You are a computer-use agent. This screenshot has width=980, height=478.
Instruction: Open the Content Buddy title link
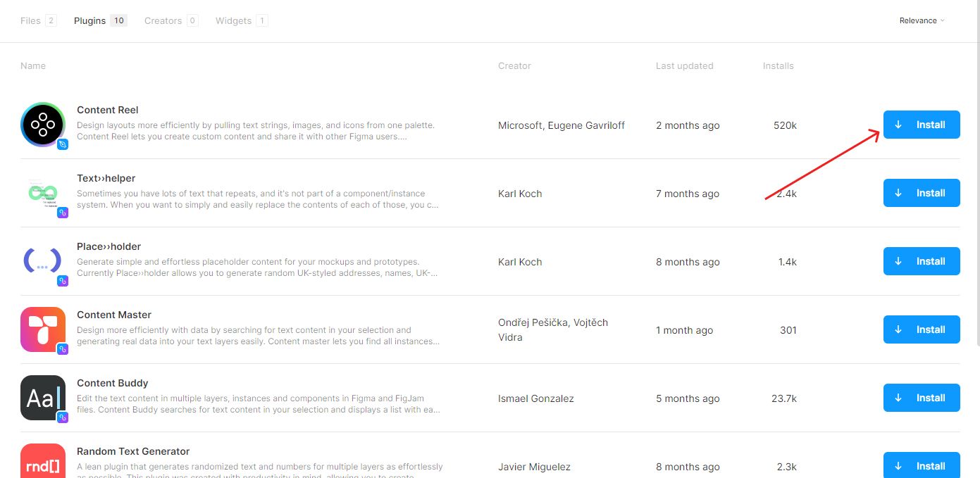point(113,383)
